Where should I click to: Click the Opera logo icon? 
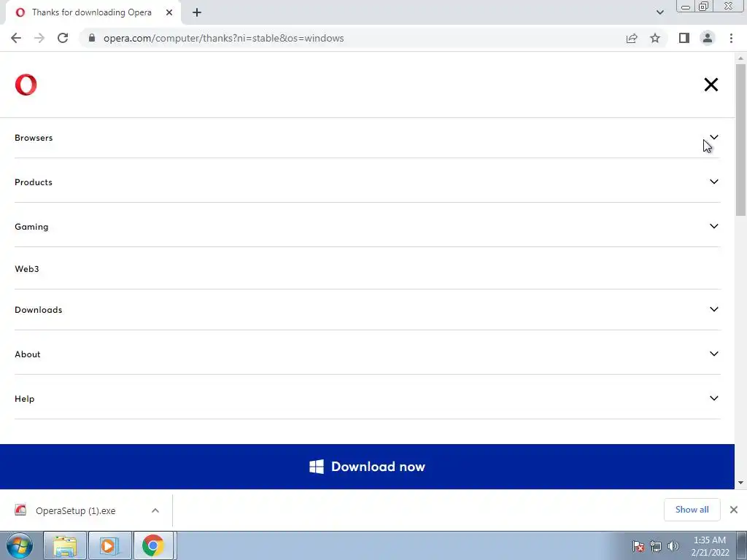26,85
